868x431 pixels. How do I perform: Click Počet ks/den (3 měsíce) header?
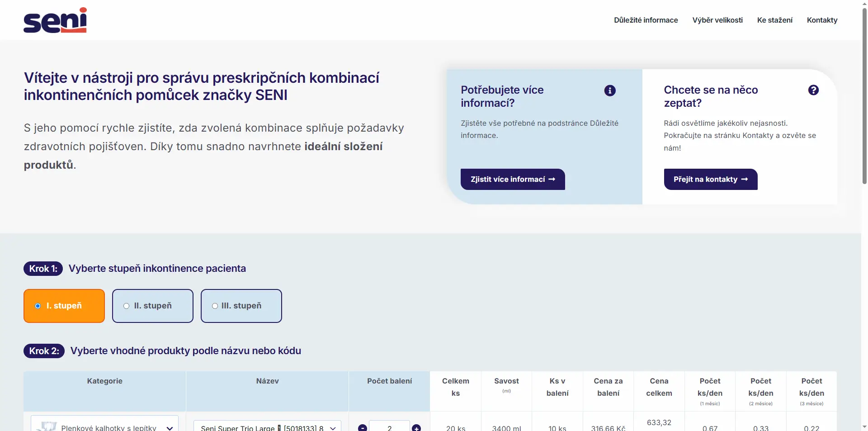[811, 392]
